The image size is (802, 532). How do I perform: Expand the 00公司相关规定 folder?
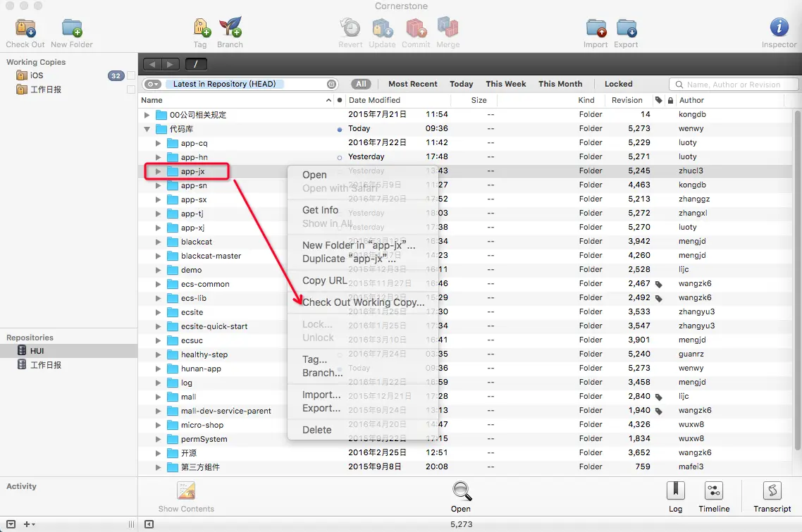point(147,115)
